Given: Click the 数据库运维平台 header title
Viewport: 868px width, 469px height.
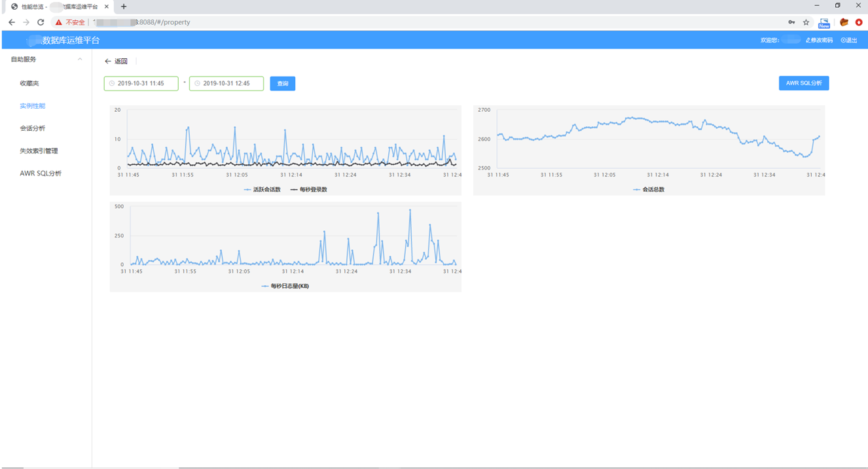Looking at the screenshot, I should click(x=71, y=41).
